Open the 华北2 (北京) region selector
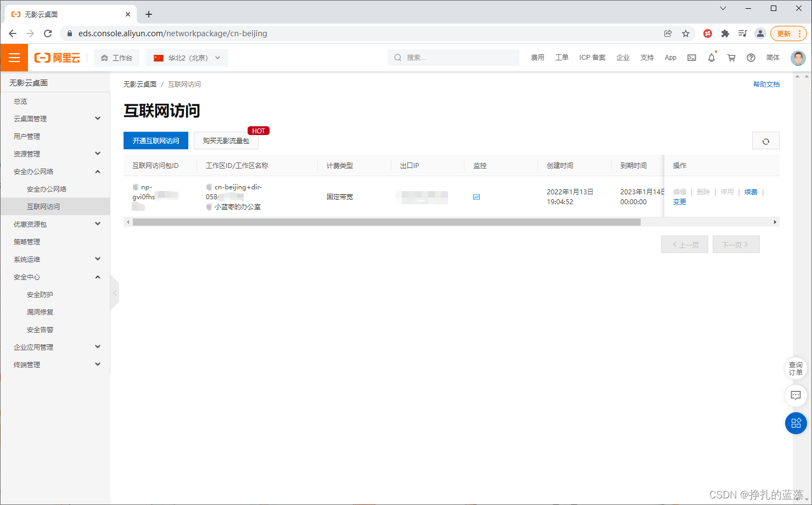 pos(187,57)
